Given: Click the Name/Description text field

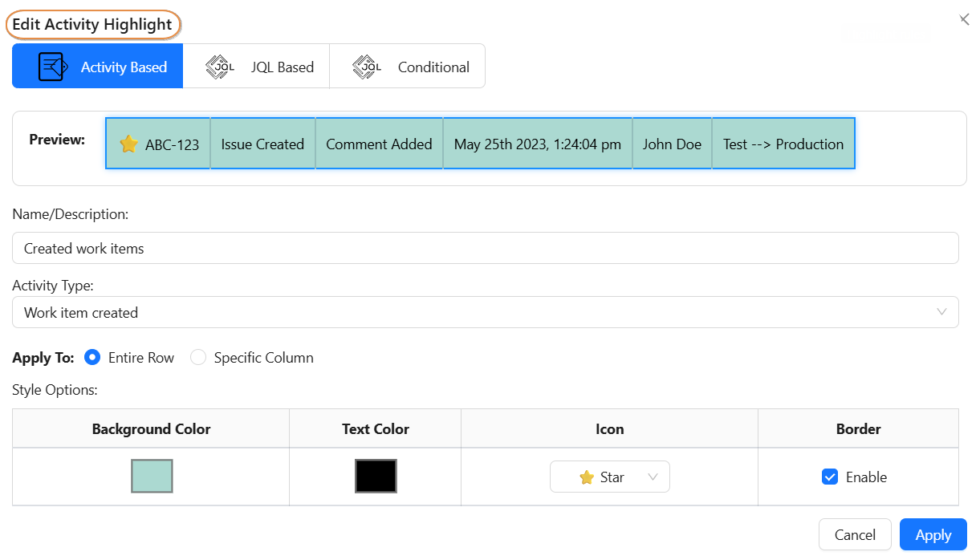Looking at the screenshot, I should click(485, 249).
